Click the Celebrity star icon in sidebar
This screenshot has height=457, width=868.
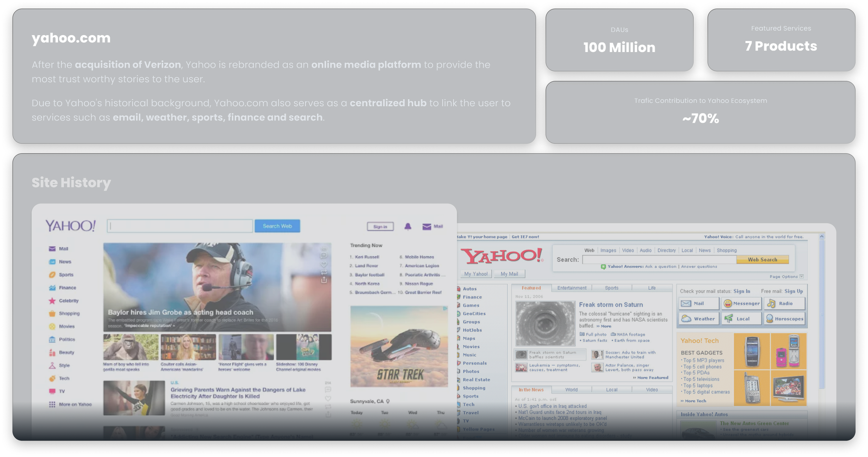pyautogui.click(x=52, y=301)
